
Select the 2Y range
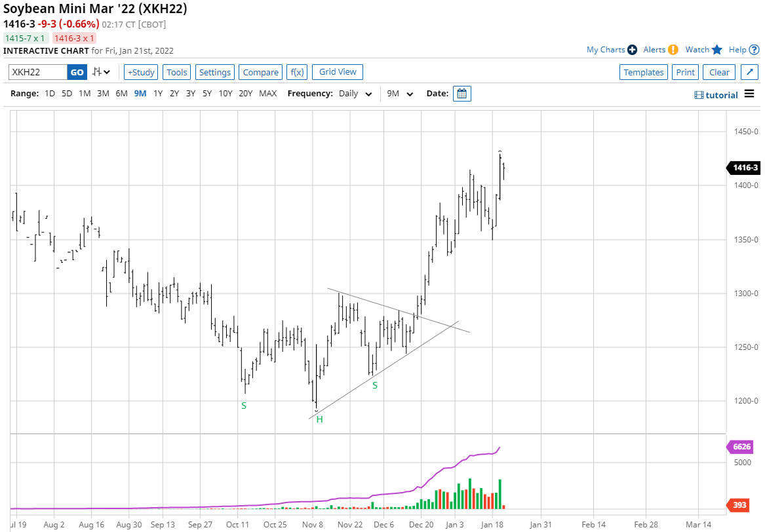tap(174, 94)
